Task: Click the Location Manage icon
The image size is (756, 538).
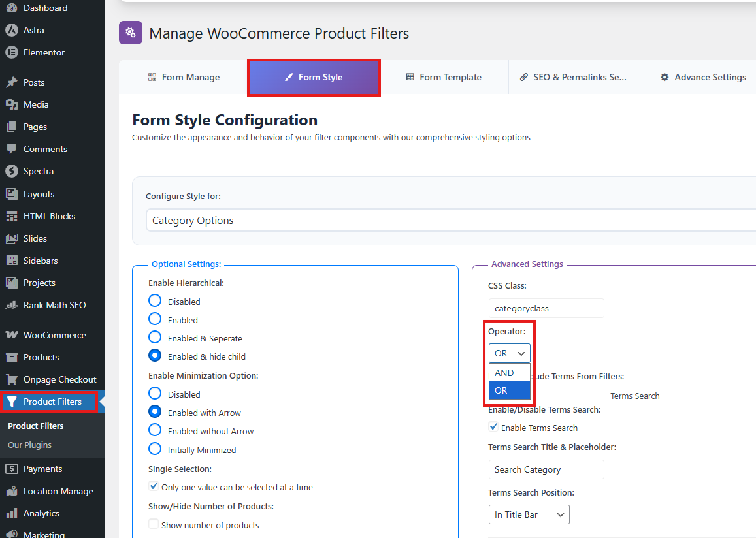Action: [x=12, y=491]
